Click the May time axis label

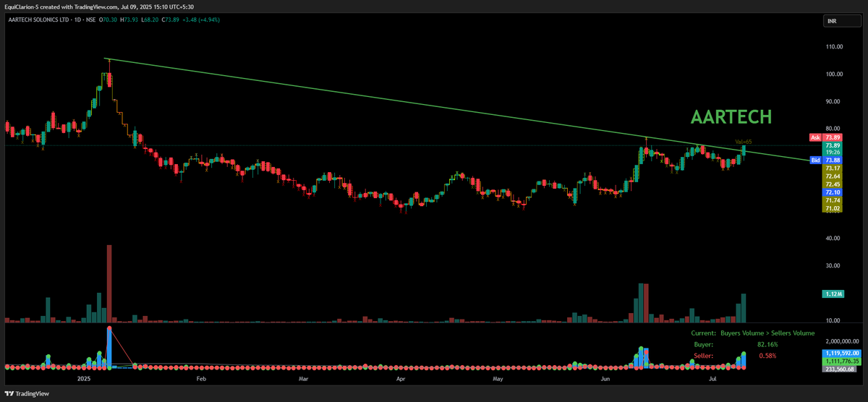[x=498, y=378]
